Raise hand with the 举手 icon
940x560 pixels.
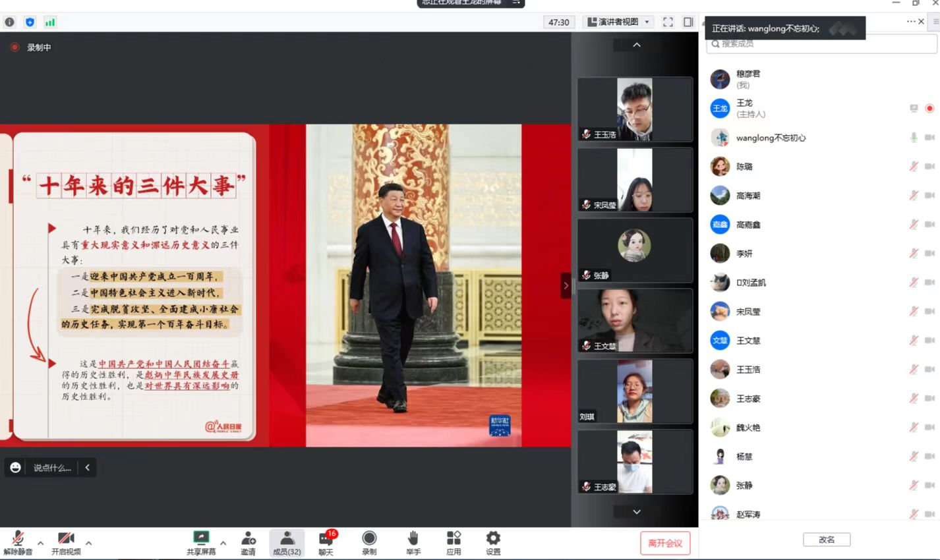pos(413,539)
